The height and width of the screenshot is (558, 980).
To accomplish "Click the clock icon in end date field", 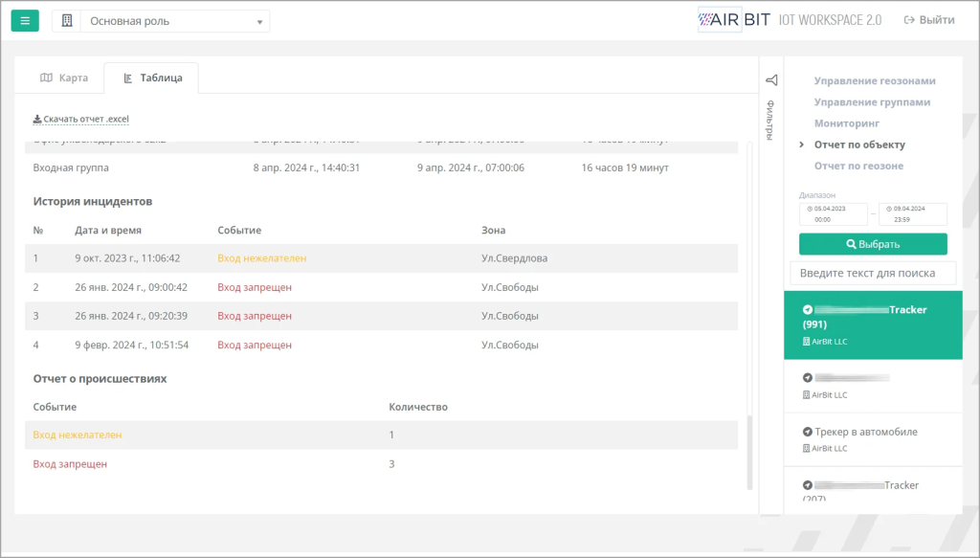I will [890, 209].
